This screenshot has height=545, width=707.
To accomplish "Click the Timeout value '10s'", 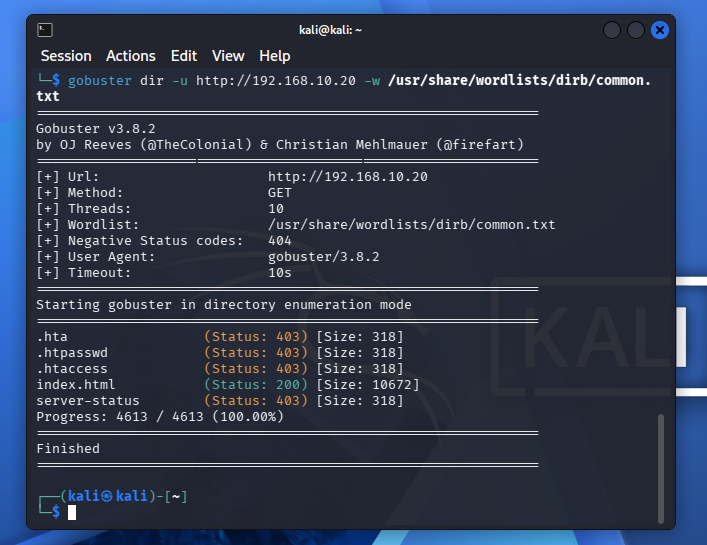I will (280, 273).
